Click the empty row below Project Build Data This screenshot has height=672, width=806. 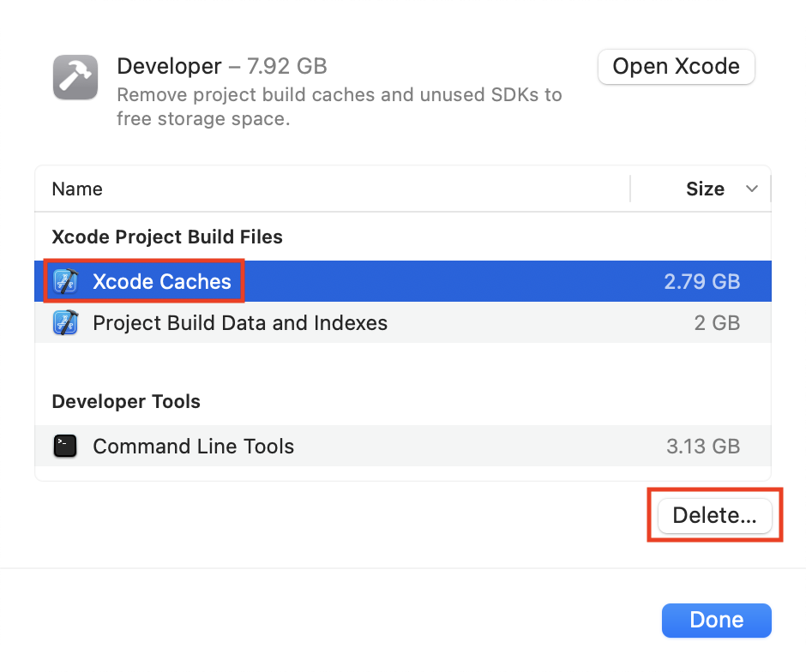point(403,363)
